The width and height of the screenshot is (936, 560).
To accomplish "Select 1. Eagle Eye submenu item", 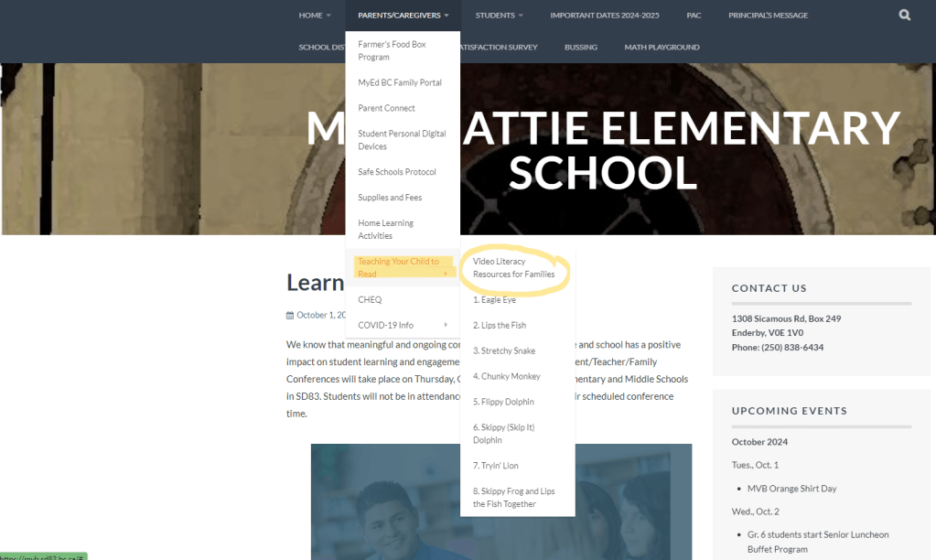I will pos(494,300).
